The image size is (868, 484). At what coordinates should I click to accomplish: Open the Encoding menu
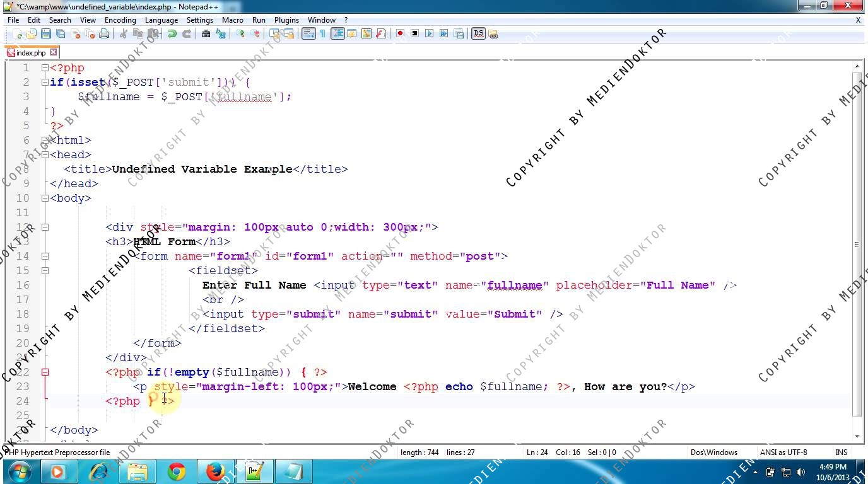pos(120,20)
